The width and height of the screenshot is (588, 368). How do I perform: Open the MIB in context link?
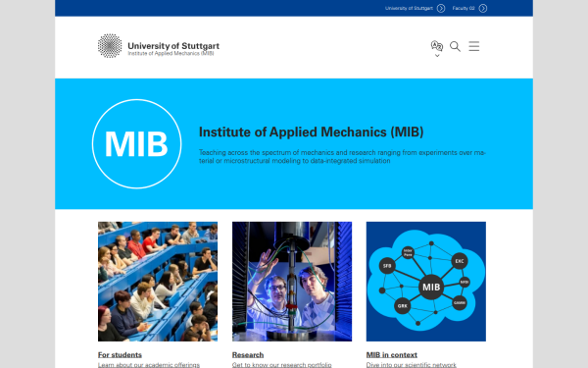pos(392,355)
